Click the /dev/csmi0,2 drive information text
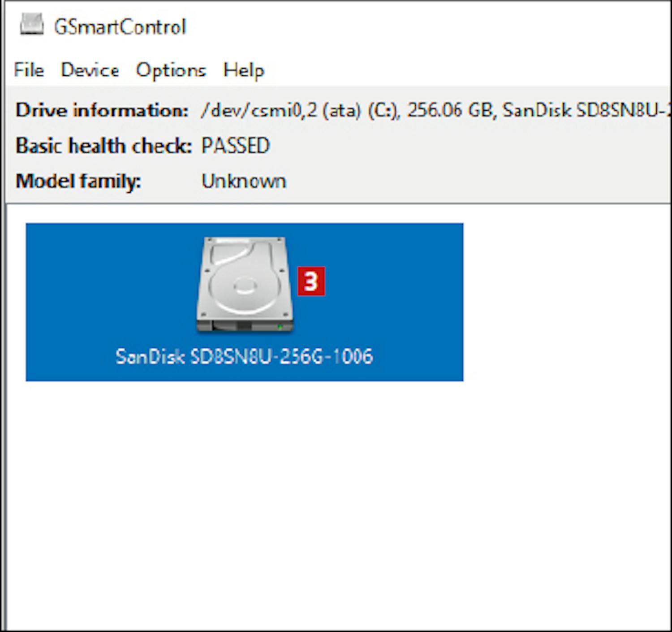 click(x=435, y=110)
